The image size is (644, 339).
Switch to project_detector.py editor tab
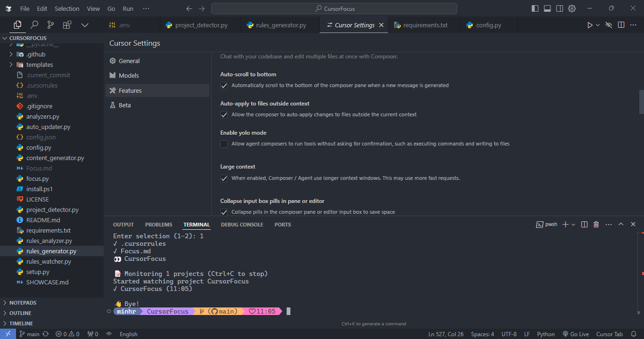coord(201,25)
